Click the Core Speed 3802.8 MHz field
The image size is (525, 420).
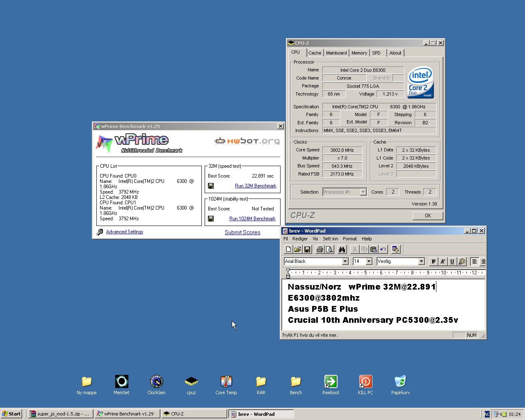tap(342, 150)
